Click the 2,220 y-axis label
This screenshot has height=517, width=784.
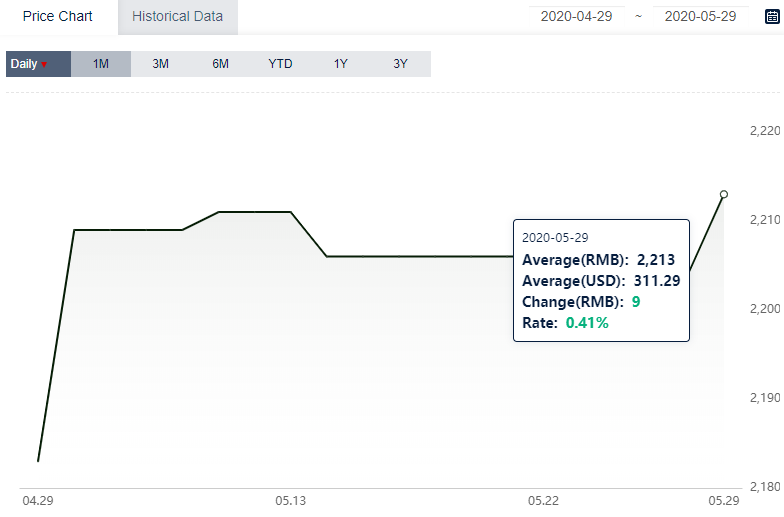(x=765, y=131)
